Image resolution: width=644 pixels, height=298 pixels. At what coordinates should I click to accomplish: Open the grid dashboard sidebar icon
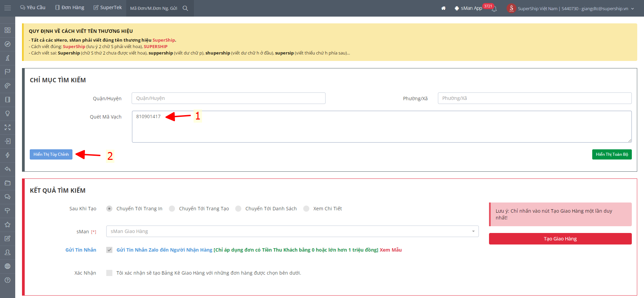7,30
